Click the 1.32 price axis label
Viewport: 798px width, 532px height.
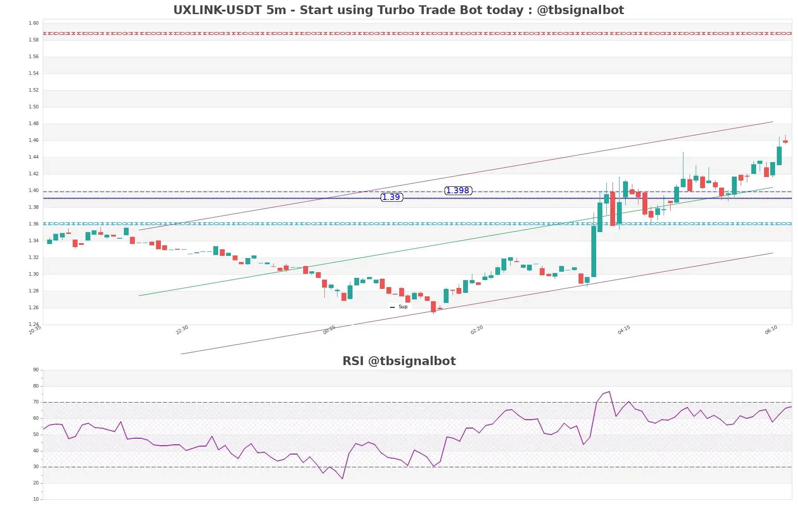[x=33, y=257]
